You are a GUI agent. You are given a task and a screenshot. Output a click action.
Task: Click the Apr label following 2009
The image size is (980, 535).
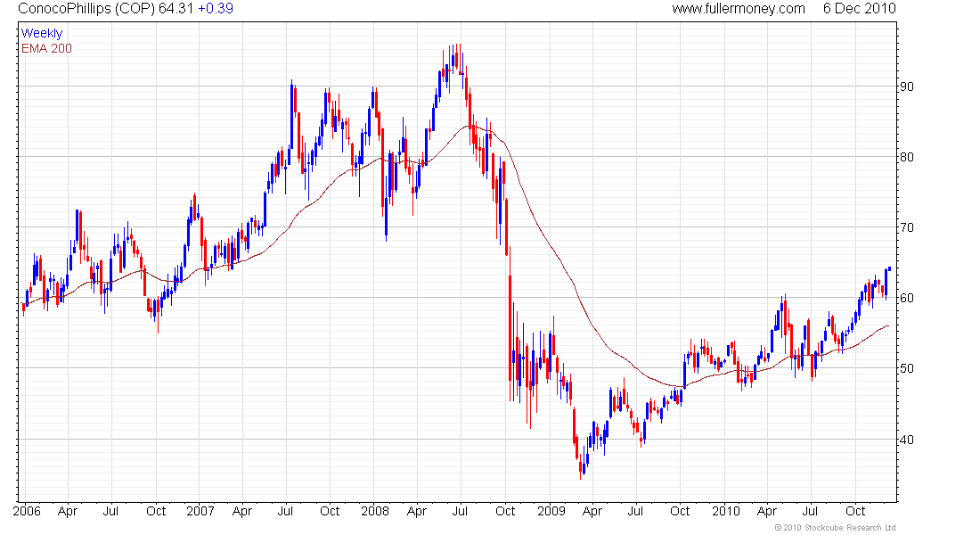tap(592, 511)
